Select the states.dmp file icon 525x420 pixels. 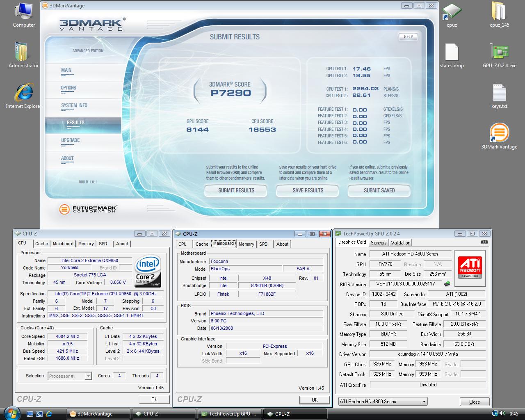[x=452, y=55]
